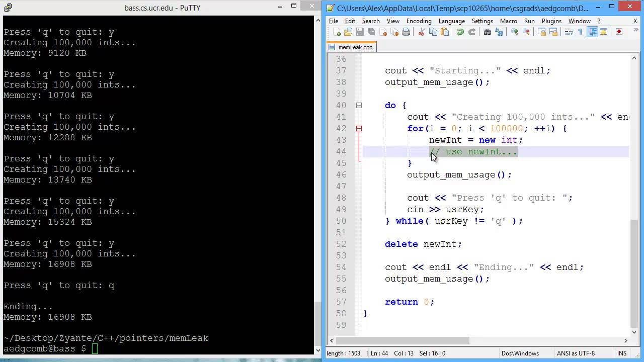Select the memLeak.cpp tab
Viewport: 644px width, 362px height.
tap(351, 47)
